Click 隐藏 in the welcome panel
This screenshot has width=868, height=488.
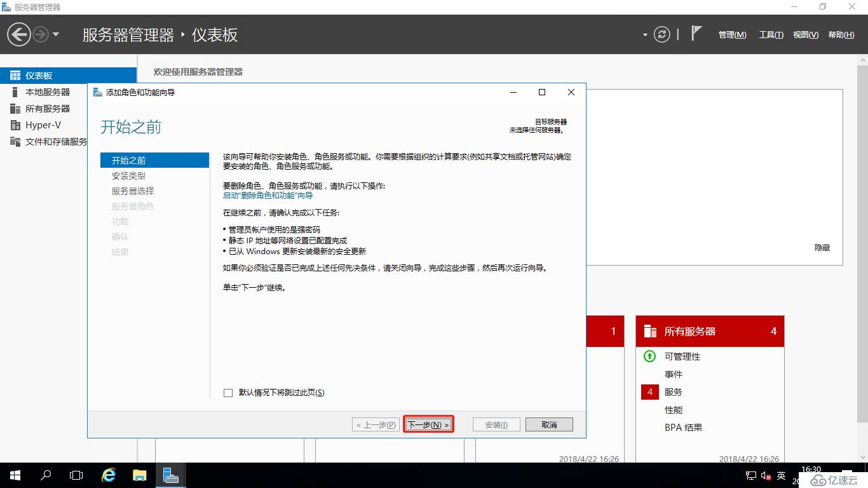[x=822, y=248]
